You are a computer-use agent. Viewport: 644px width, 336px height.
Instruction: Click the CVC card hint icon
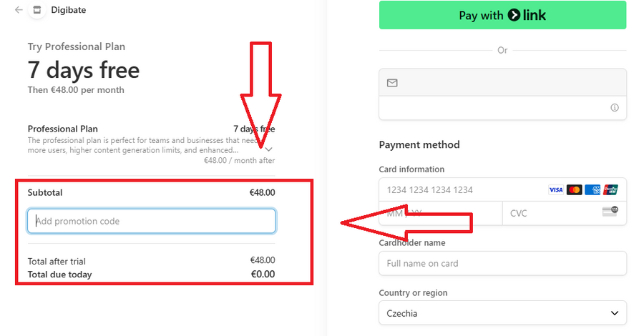pyautogui.click(x=610, y=211)
